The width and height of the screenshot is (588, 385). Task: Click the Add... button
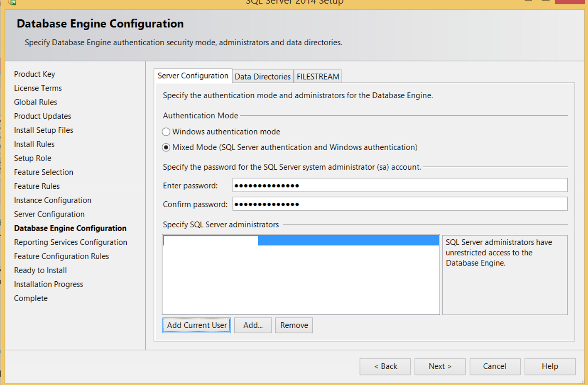253,326
